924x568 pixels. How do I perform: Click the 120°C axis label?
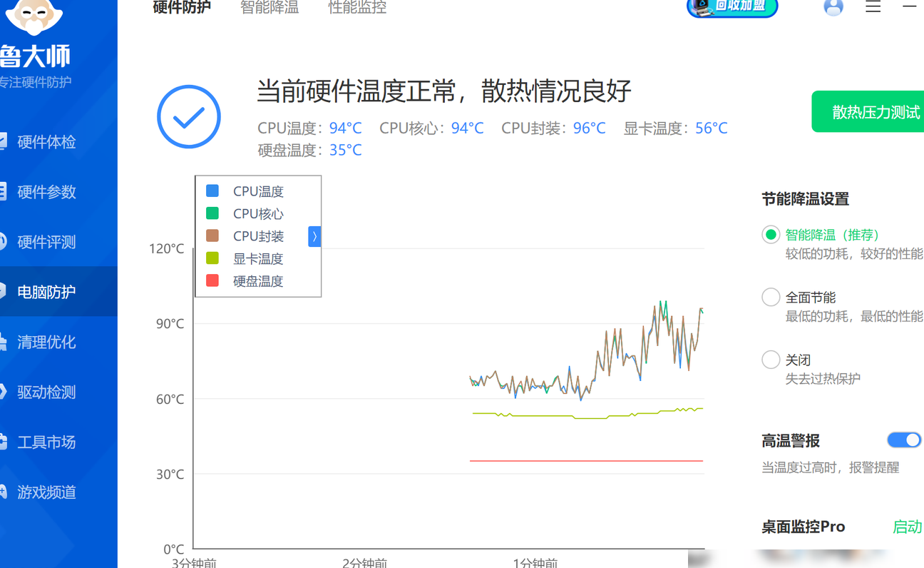[166, 249]
